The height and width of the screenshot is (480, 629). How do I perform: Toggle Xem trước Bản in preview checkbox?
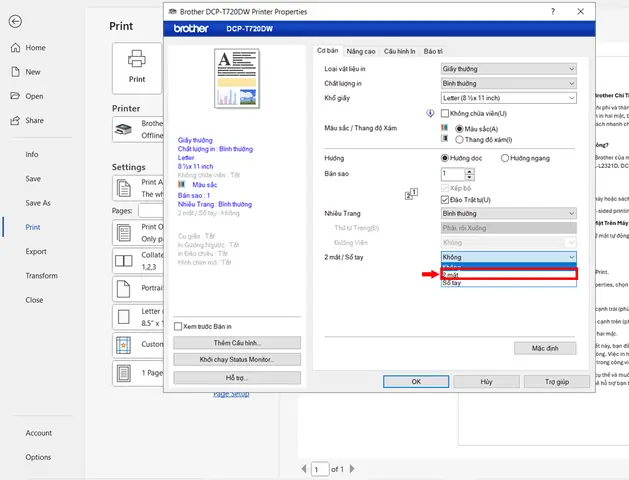[178, 326]
